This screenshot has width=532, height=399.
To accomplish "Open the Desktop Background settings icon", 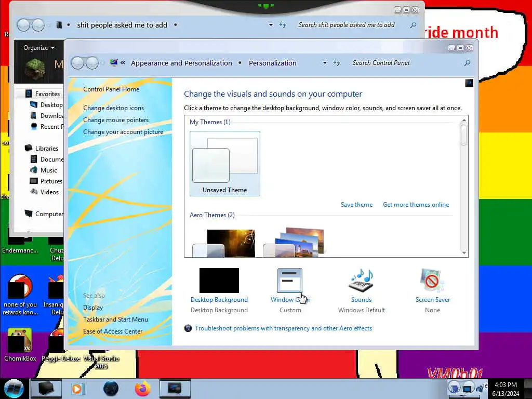I will pos(219,281).
